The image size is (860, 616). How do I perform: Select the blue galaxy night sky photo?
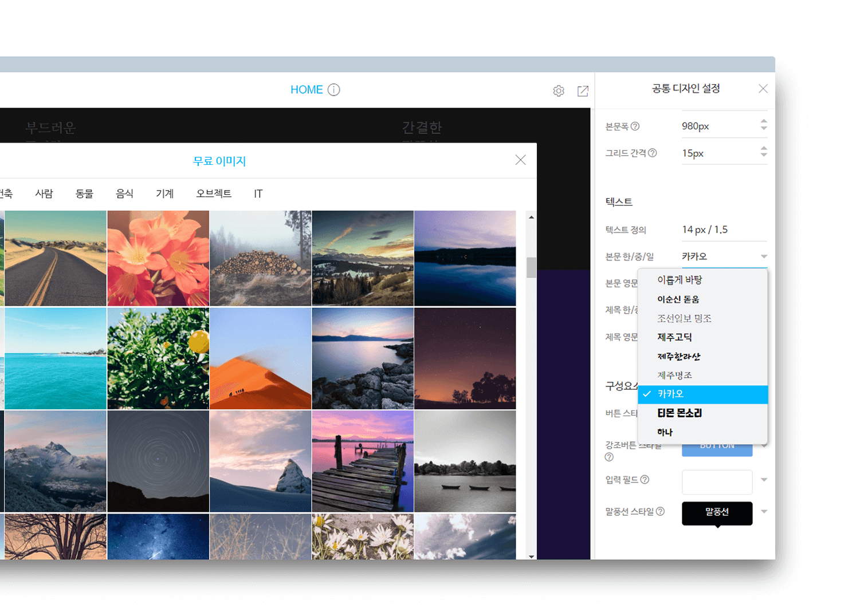click(158, 536)
